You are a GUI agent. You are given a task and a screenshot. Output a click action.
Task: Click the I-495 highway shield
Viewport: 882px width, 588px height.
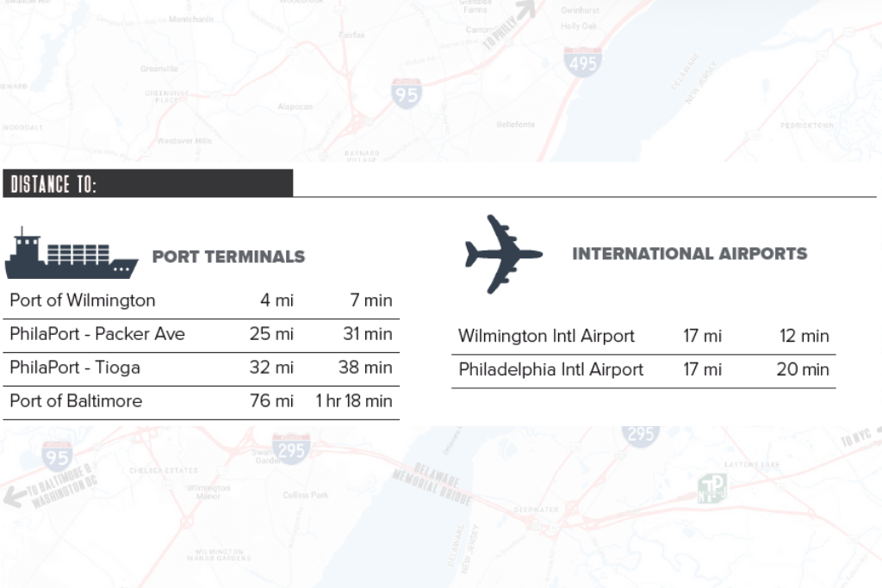[581, 61]
